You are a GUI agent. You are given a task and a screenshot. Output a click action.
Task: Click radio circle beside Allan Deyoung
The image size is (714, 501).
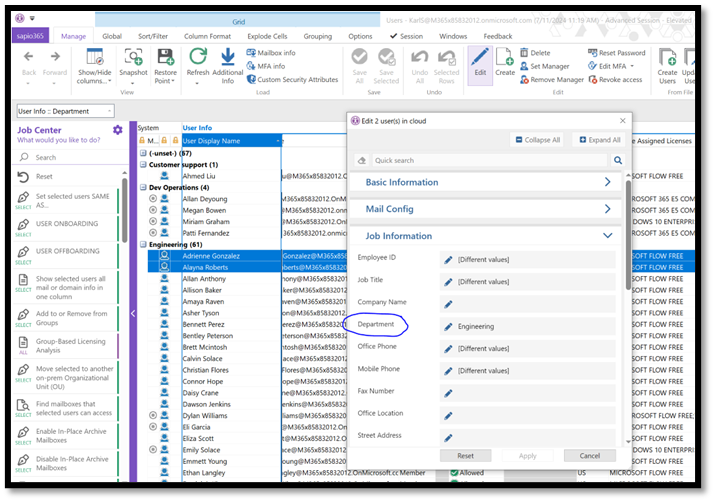(153, 199)
